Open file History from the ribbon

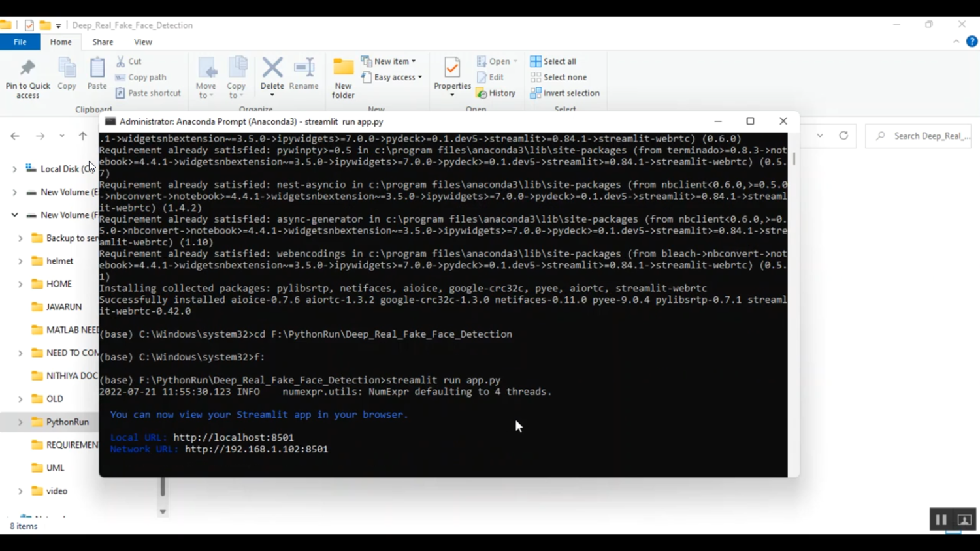[496, 93]
